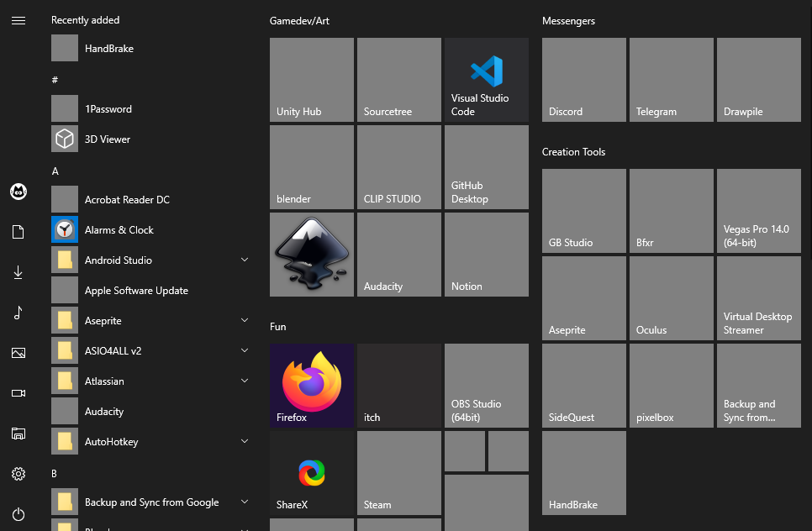Launch the Firefox tile
The width and height of the screenshot is (812, 531).
[312, 386]
